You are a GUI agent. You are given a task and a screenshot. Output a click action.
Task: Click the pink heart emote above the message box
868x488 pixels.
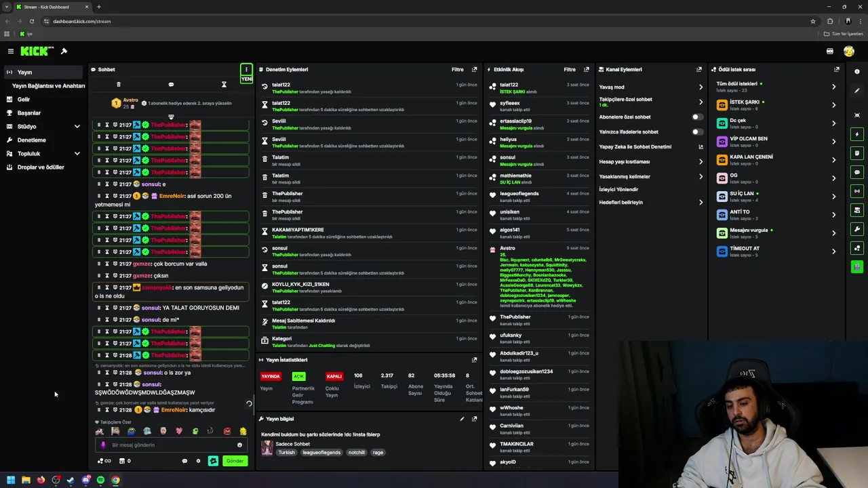(179, 431)
